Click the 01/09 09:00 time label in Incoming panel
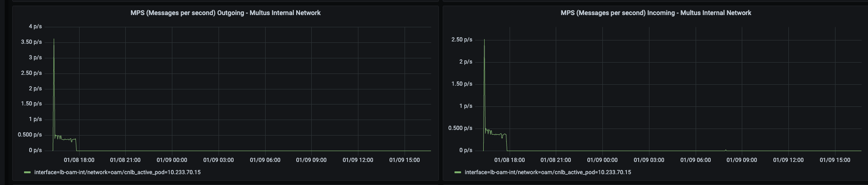The image size is (868, 185). pos(742,160)
